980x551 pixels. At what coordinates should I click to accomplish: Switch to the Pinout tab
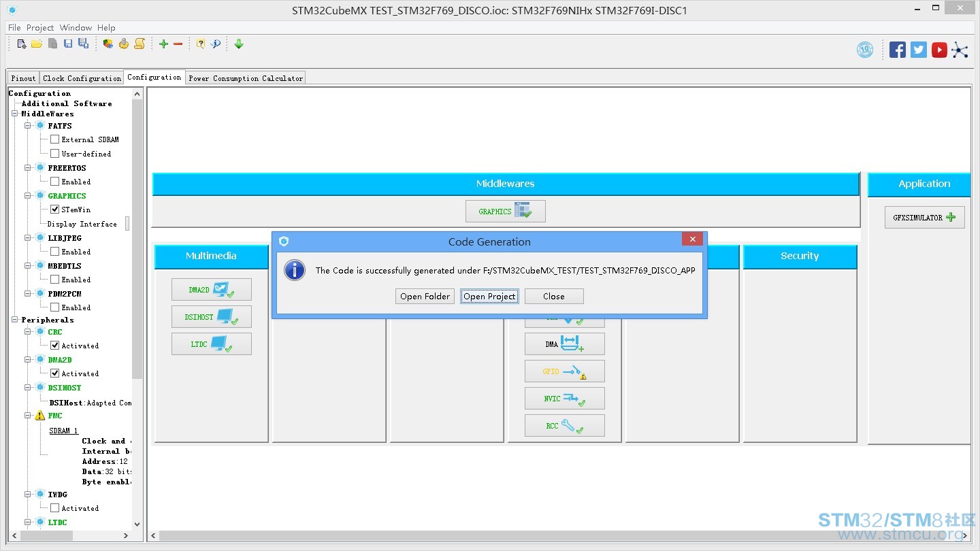23,78
